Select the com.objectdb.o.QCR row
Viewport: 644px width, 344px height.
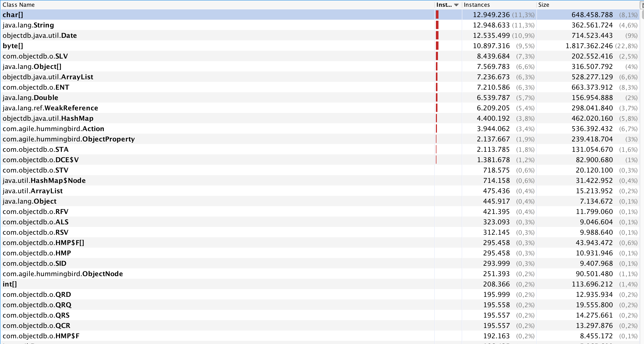click(x=320, y=326)
